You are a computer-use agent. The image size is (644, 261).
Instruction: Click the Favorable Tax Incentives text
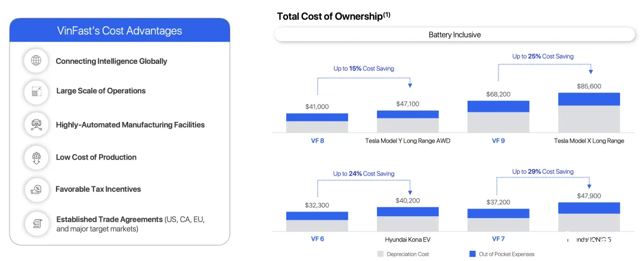click(x=98, y=189)
